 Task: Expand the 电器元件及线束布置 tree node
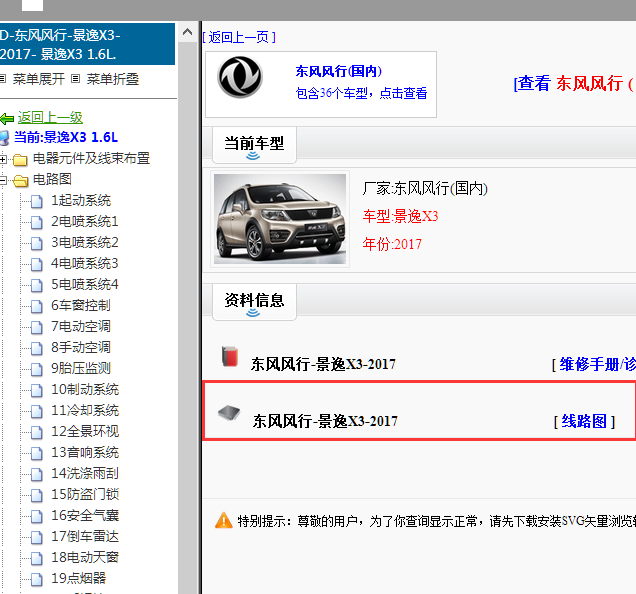[x=3, y=159]
